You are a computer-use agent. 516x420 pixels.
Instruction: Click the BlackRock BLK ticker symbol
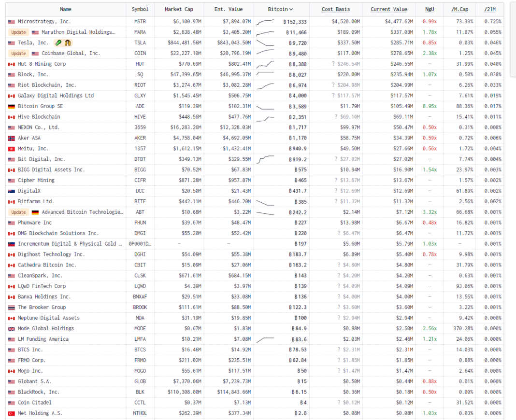[x=140, y=392]
